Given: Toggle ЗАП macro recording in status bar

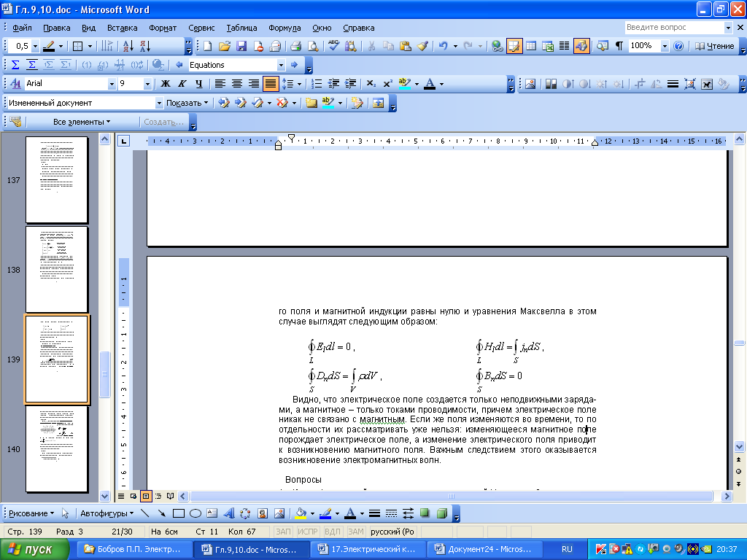Looking at the screenshot, I should 283,532.
